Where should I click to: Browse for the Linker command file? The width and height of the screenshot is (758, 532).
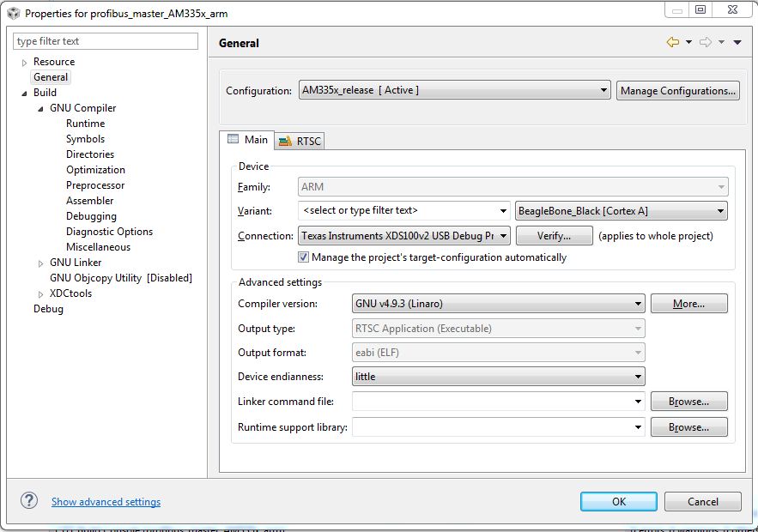688,402
